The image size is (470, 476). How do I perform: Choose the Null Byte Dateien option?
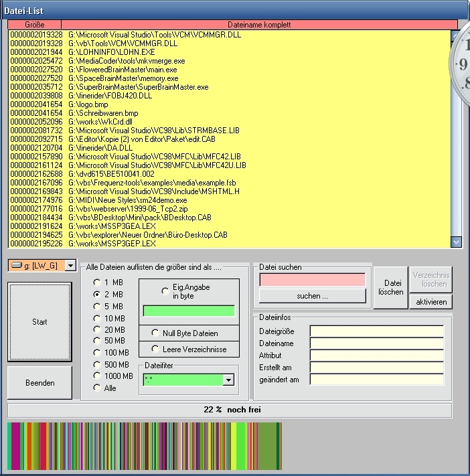pyautogui.click(x=155, y=333)
